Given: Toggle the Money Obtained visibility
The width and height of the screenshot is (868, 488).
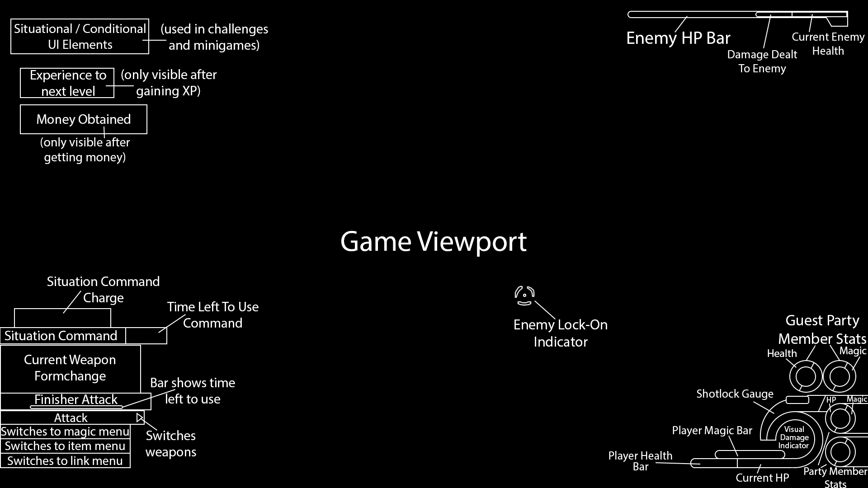Looking at the screenshot, I should click(x=84, y=119).
